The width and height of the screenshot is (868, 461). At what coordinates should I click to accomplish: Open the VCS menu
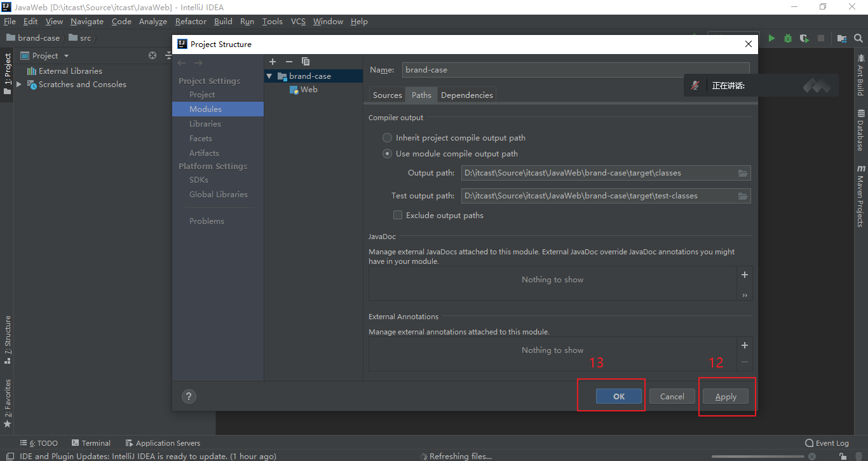coord(298,21)
